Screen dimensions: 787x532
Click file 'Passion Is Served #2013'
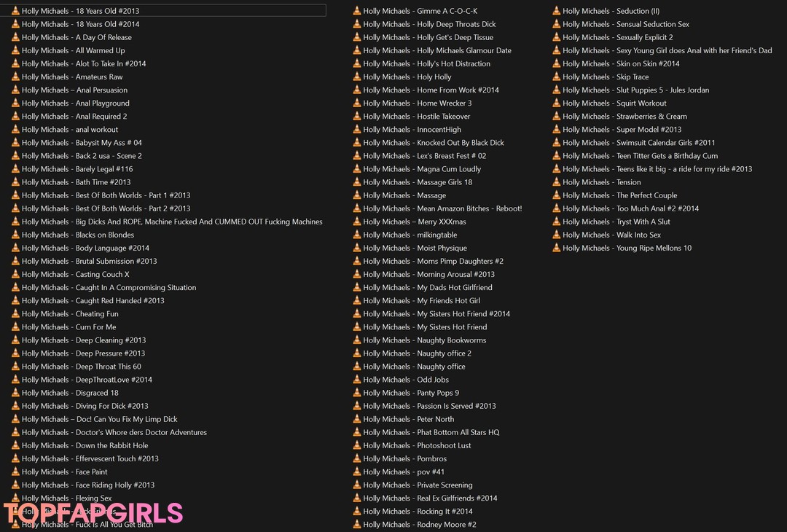tap(430, 406)
